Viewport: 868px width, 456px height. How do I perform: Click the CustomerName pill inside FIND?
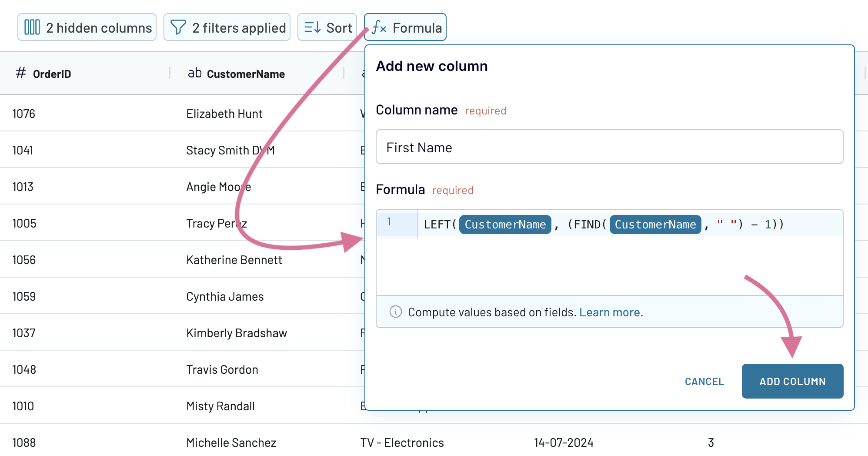coord(655,224)
